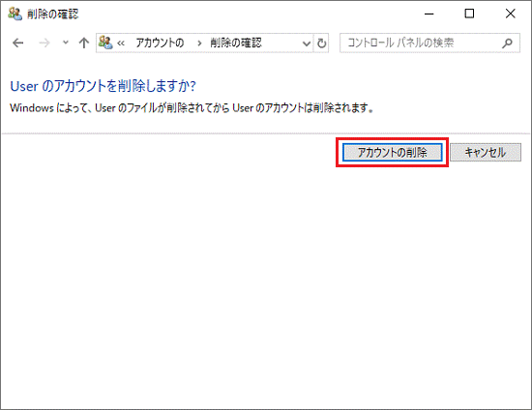Close the 削除の確認 window
The height and width of the screenshot is (410, 532).
(x=511, y=14)
